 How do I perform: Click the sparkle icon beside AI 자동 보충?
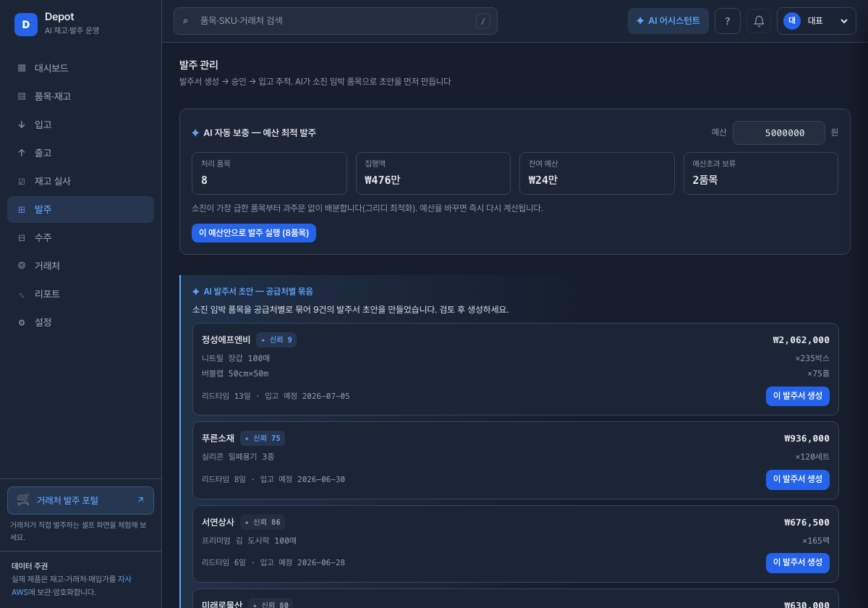point(195,132)
